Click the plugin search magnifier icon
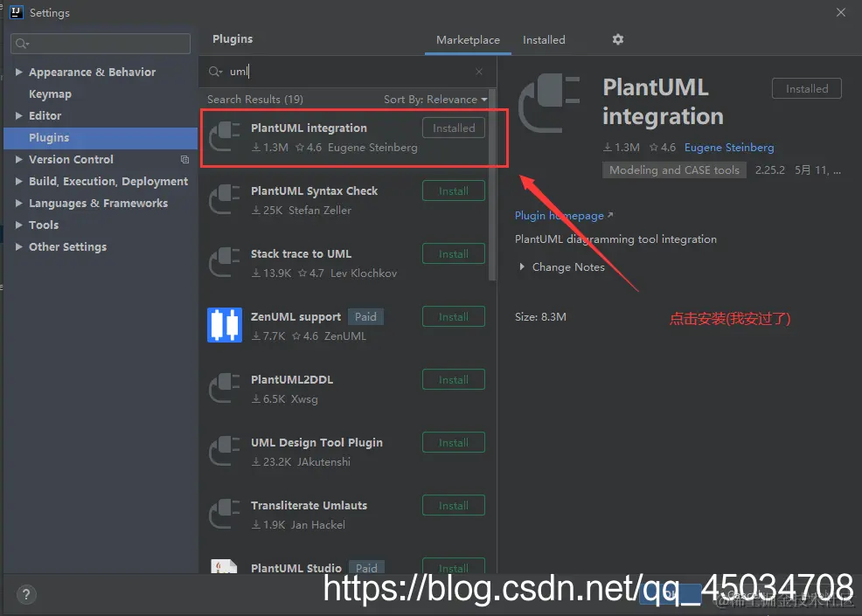The image size is (862, 616). coord(215,72)
